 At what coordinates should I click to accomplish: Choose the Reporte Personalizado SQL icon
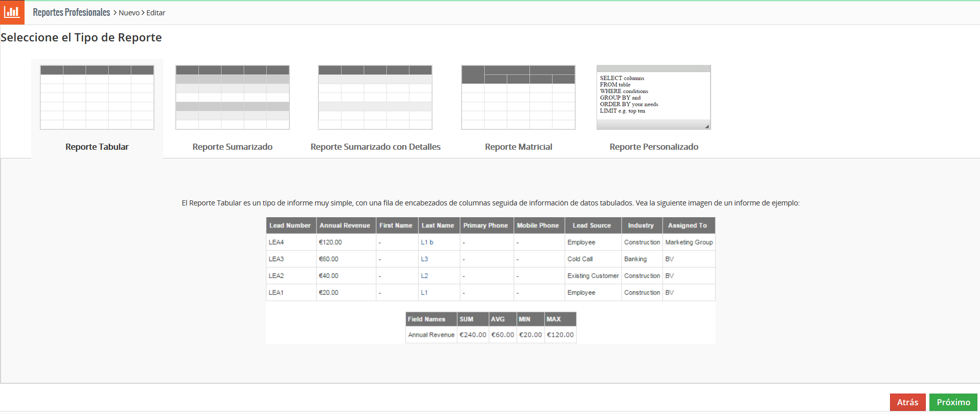click(x=653, y=97)
